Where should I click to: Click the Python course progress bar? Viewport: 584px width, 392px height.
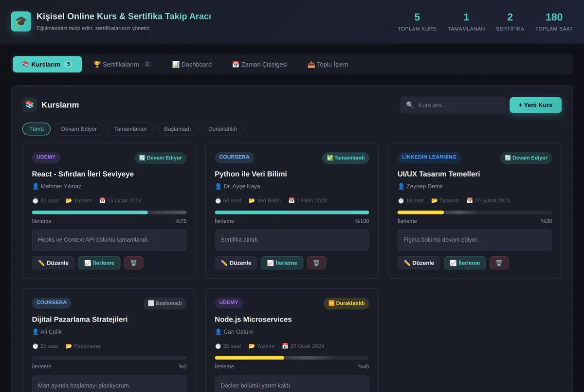(x=292, y=213)
